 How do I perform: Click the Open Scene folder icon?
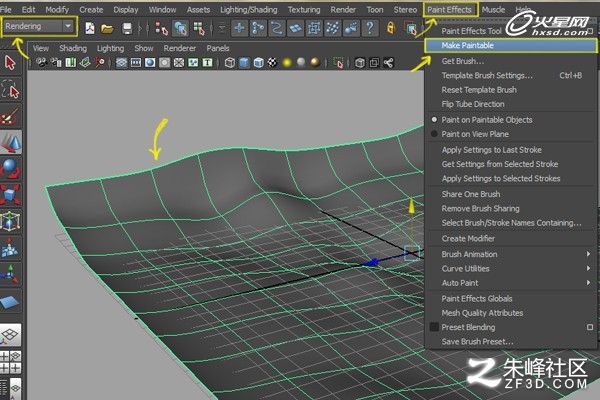coord(108,28)
